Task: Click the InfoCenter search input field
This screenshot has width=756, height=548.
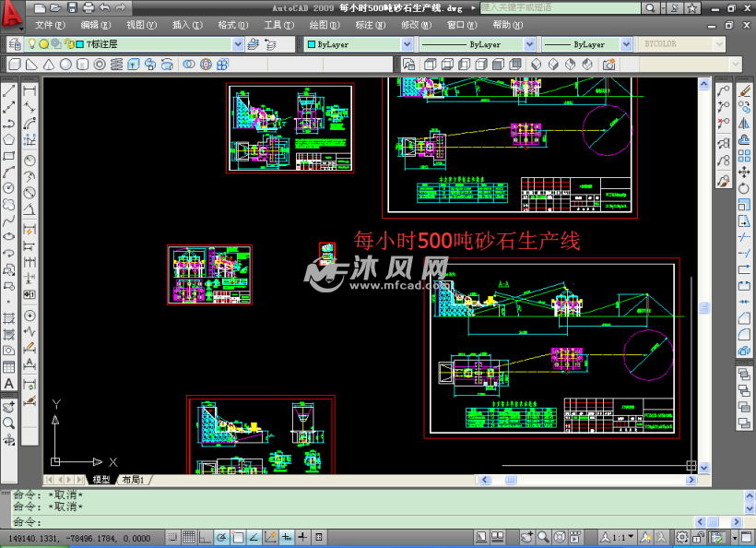Action: coord(561,7)
